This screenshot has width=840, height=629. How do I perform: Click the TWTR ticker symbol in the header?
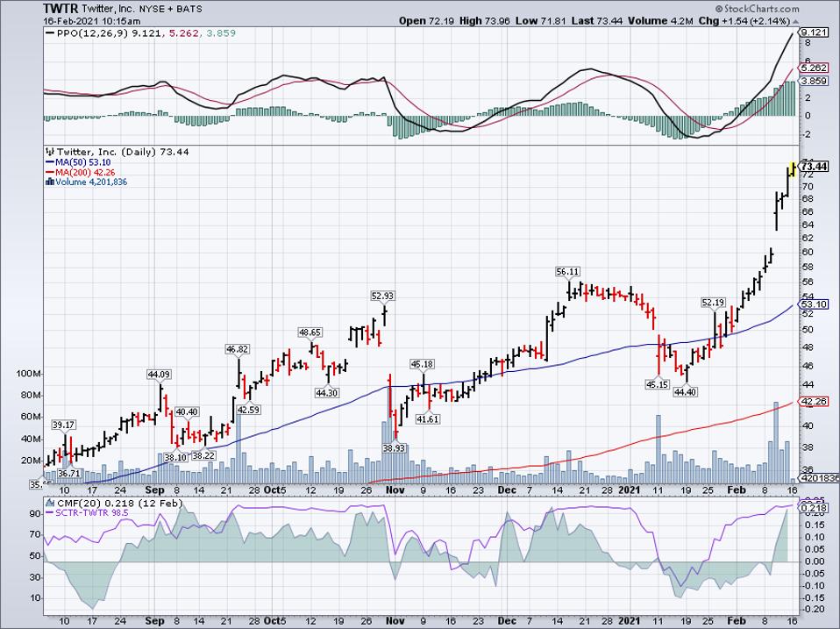pyautogui.click(x=61, y=9)
